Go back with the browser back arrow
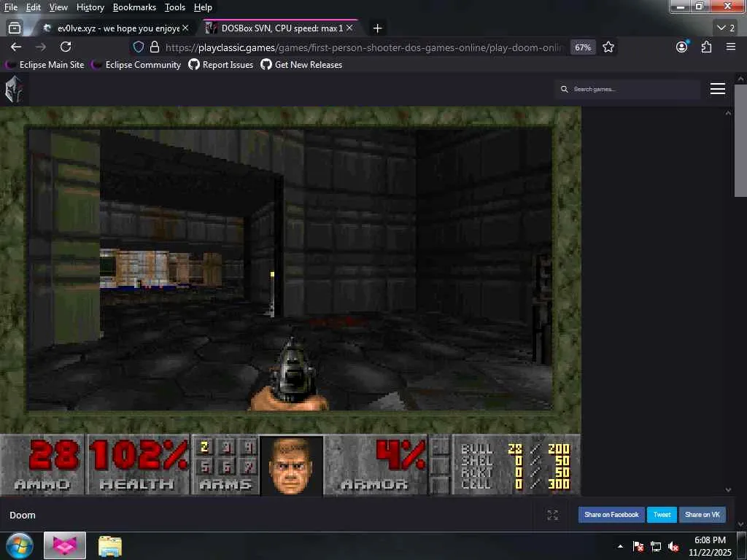The image size is (747, 560). [x=16, y=47]
